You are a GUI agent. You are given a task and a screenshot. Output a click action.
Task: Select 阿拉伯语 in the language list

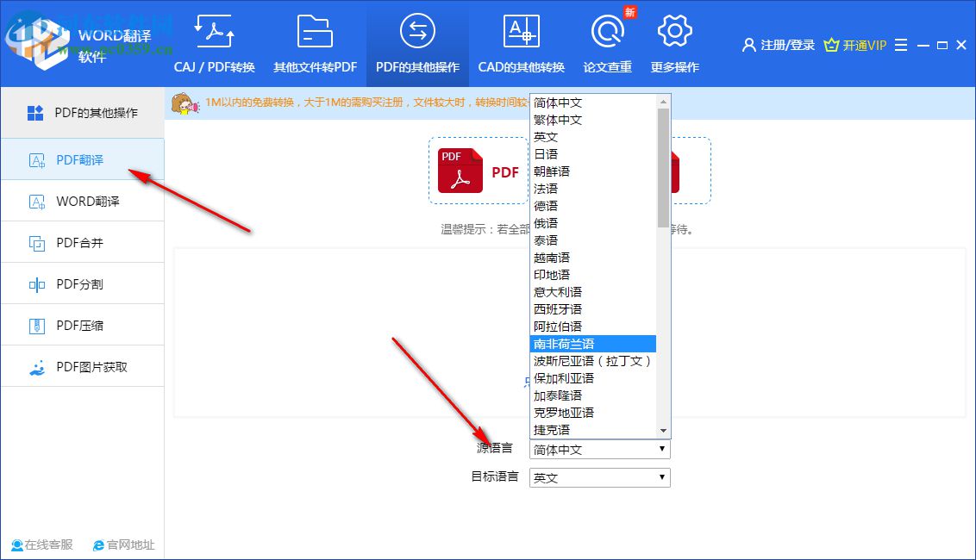[x=560, y=326]
